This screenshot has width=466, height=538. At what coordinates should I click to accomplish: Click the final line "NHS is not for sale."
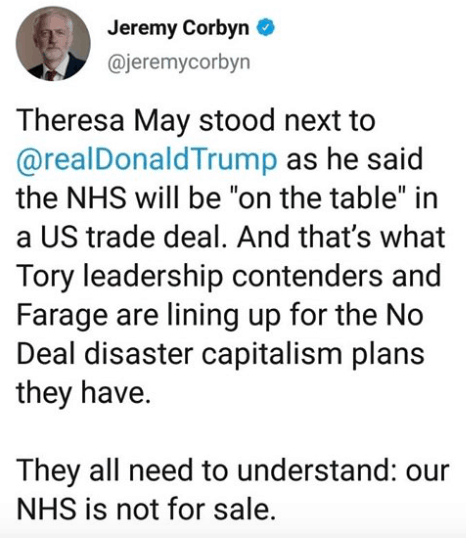tap(146, 510)
